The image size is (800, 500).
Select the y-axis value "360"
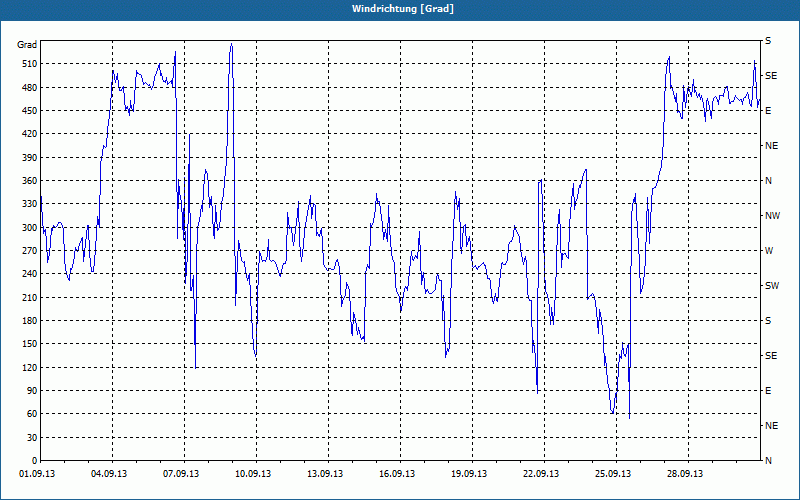30,181
